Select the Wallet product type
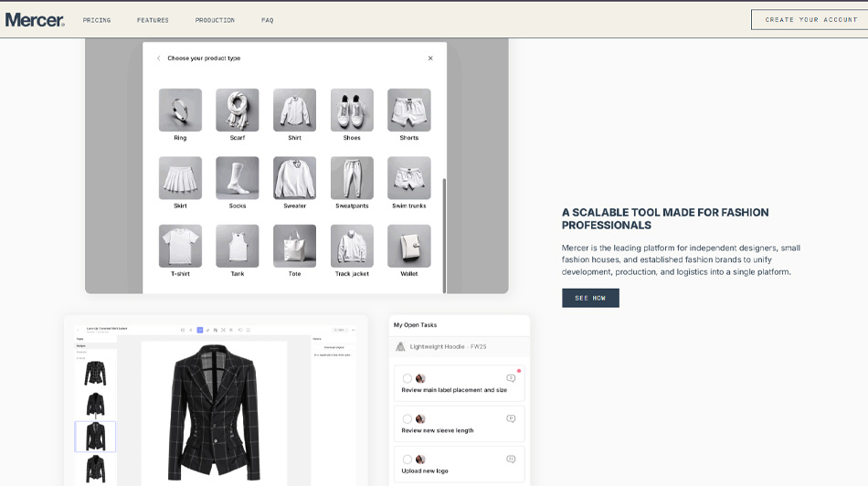The width and height of the screenshot is (868, 486). pyautogui.click(x=408, y=246)
